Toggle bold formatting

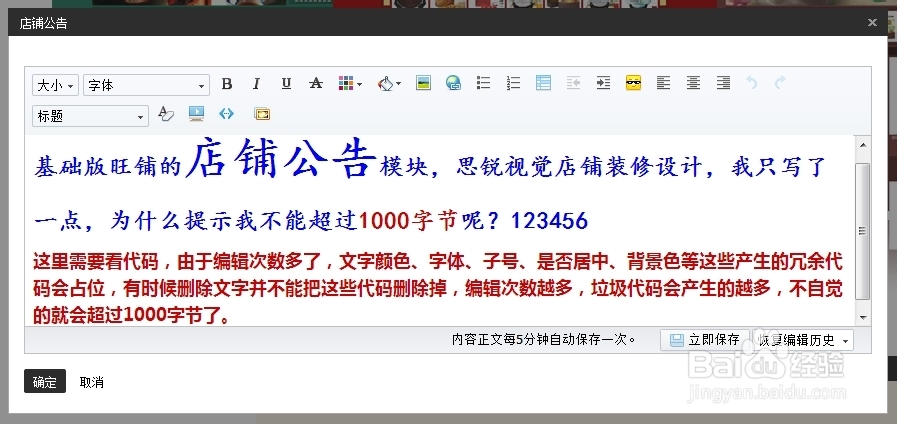[x=227, y=84]
